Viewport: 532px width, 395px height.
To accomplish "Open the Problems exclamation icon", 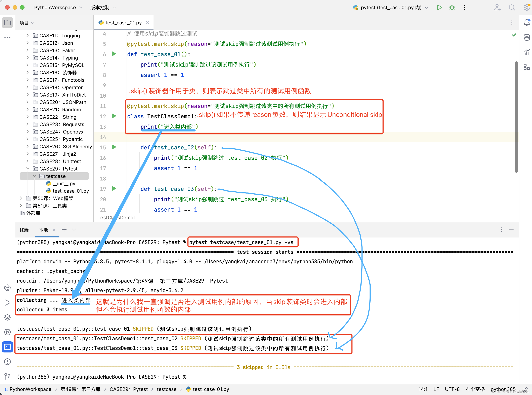I will tap(7, 362).
